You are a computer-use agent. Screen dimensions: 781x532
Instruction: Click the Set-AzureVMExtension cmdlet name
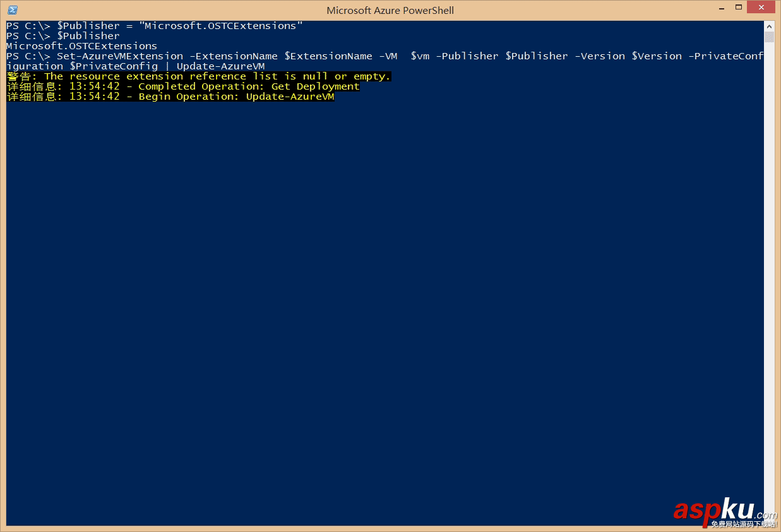coord(120,56)
